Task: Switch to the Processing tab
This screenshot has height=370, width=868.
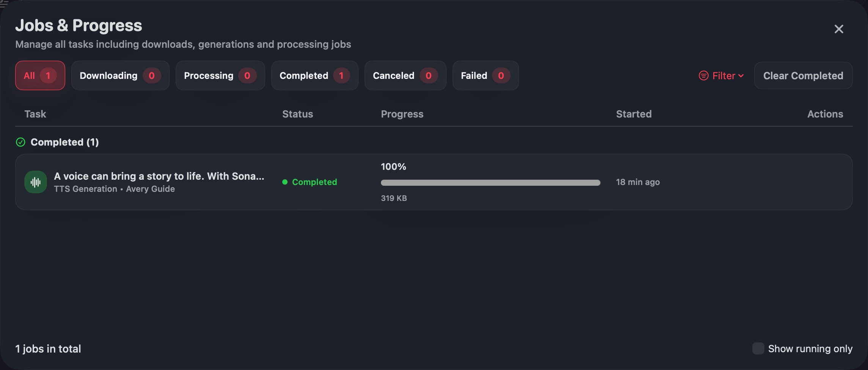Action: (x=220, y=75)
